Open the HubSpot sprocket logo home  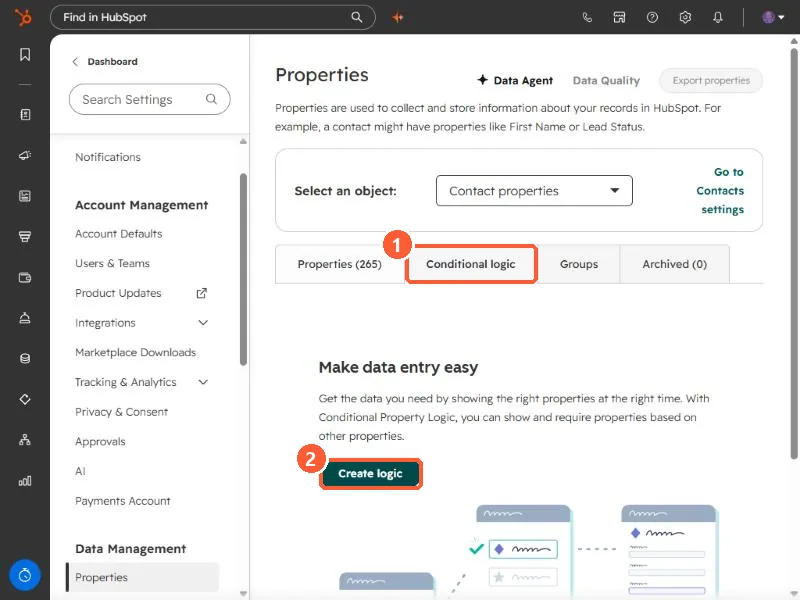pos(23,17)
